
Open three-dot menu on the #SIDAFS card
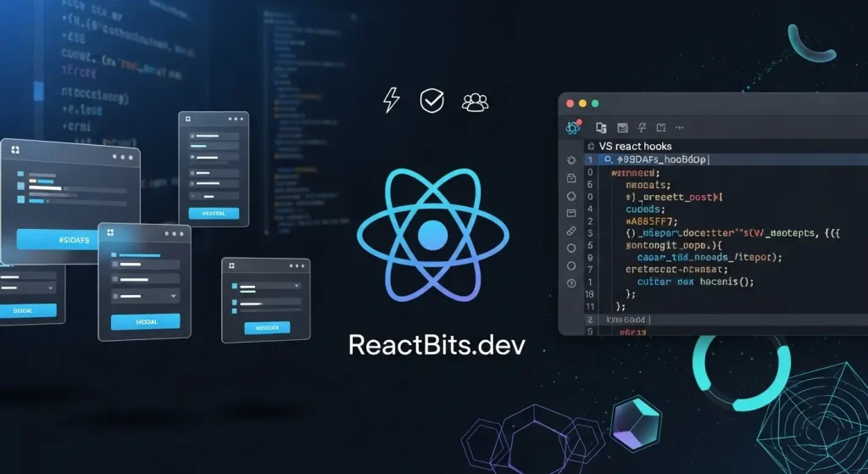coord(123,157)
